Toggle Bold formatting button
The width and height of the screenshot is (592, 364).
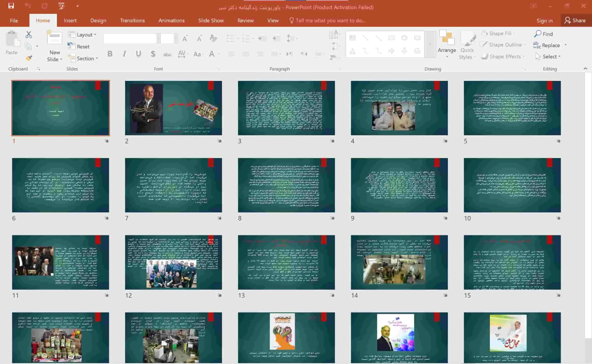110,54
